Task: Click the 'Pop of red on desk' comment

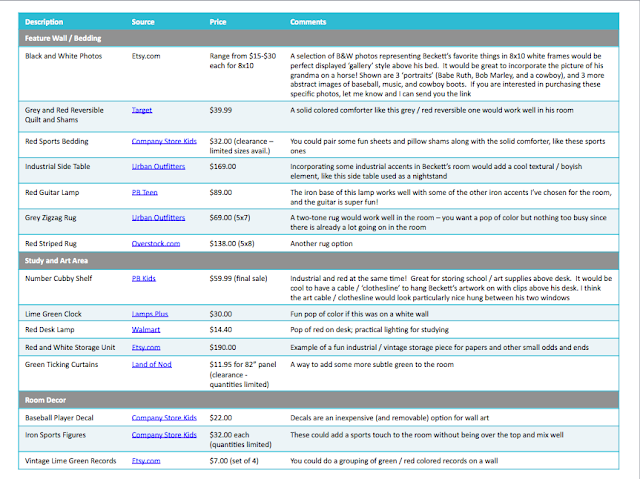Action: click(x=369, y=330)
